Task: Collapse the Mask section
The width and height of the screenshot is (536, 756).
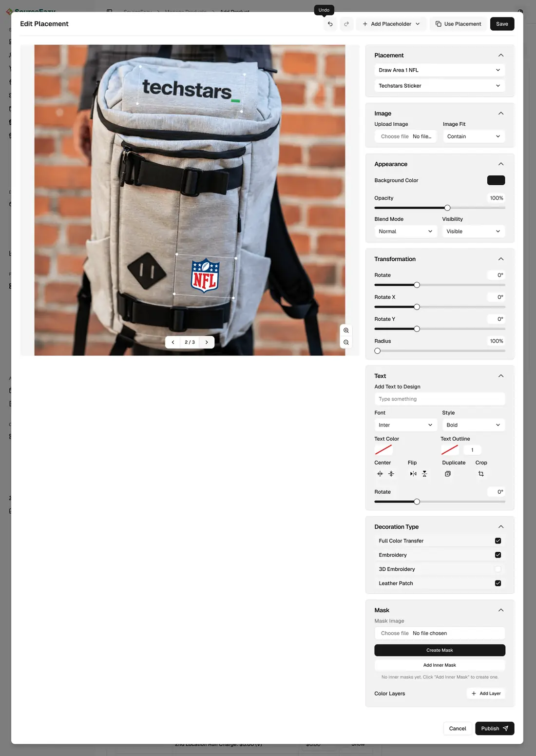Action: [501, 610]
